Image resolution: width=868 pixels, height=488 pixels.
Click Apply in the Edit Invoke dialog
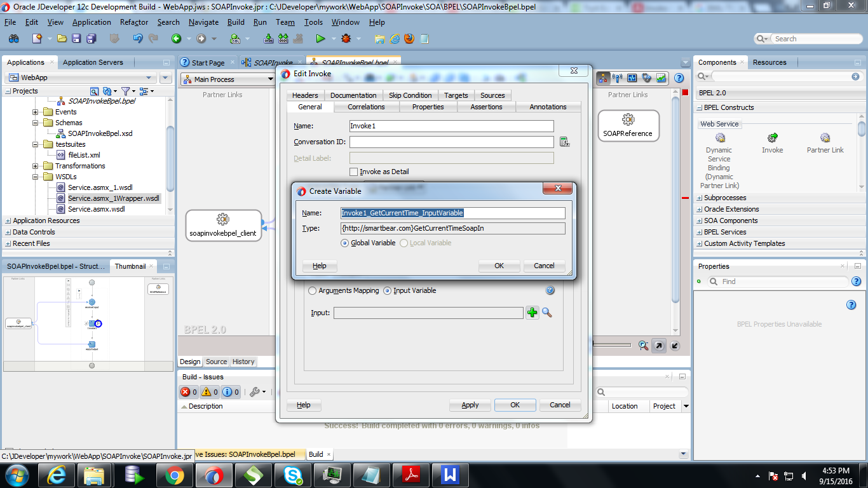click(470, 405)
